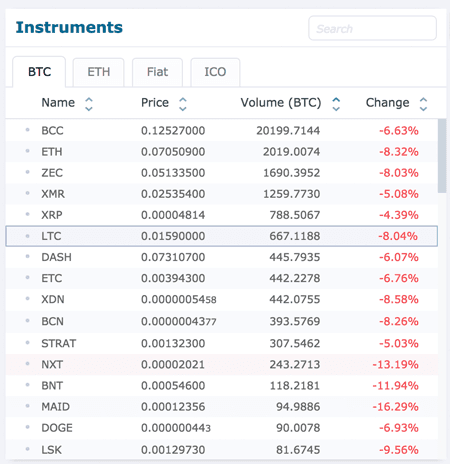Select the LSK instrument name
The height and width of the screenshot is (464, 450).
tap(51, 450)
